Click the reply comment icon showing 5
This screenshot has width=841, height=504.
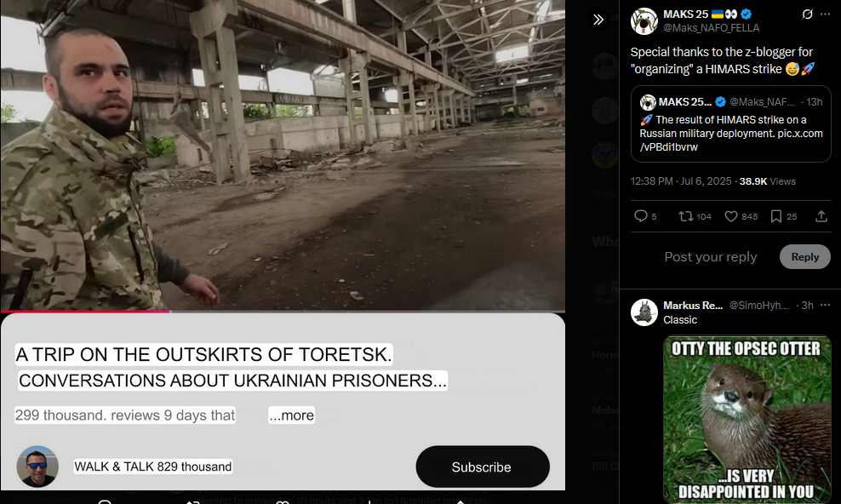(x=645, y=216)
